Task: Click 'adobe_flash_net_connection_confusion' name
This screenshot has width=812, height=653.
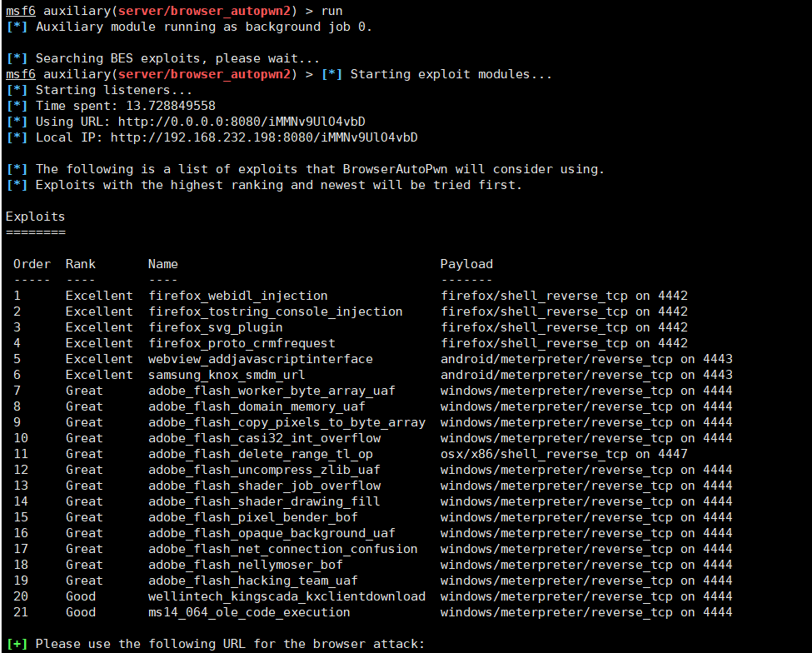Action: (x=283, y=549)
